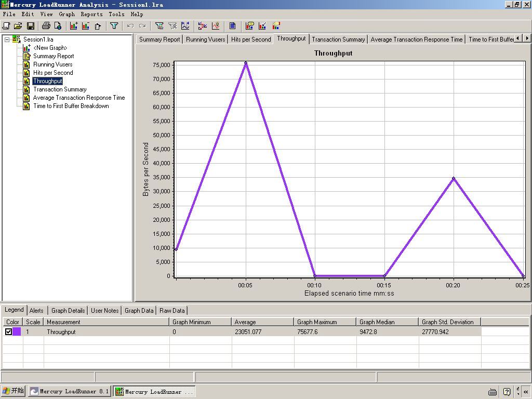Click the Graph Maximum column header
Viewport: 532px width, 399px height.
(x=325, y=322)
